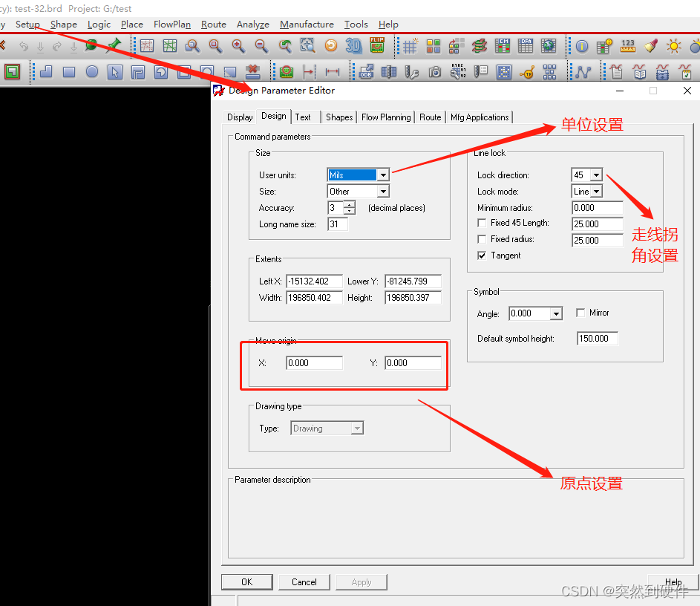Click the green pushpin icon
700x606 pixels.
pyautogui.click(x=114, y=45)
